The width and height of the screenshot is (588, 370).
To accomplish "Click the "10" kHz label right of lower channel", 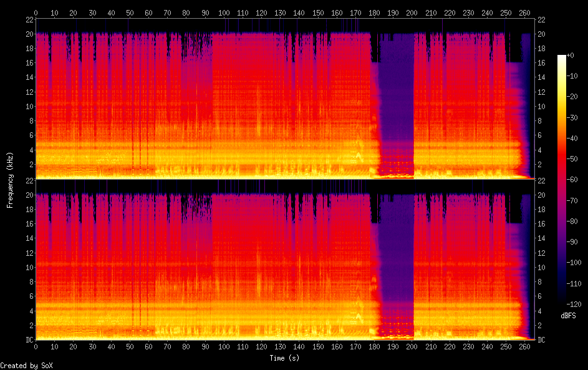I will [541, 268].
